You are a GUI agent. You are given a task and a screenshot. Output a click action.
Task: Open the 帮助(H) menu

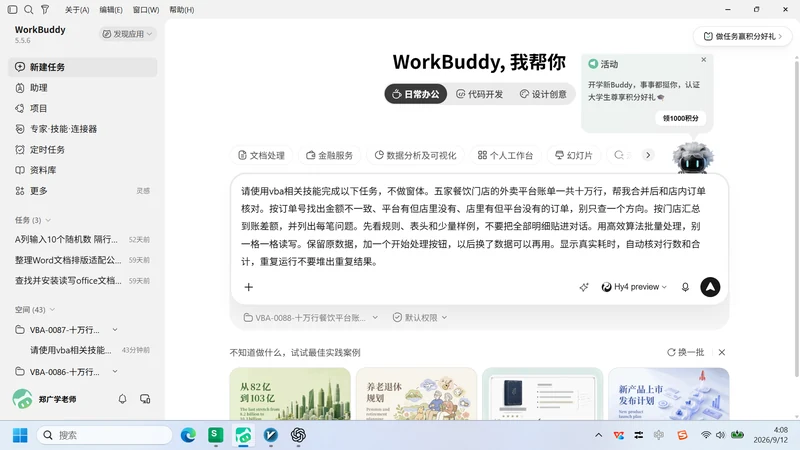(x=182, y=10)
